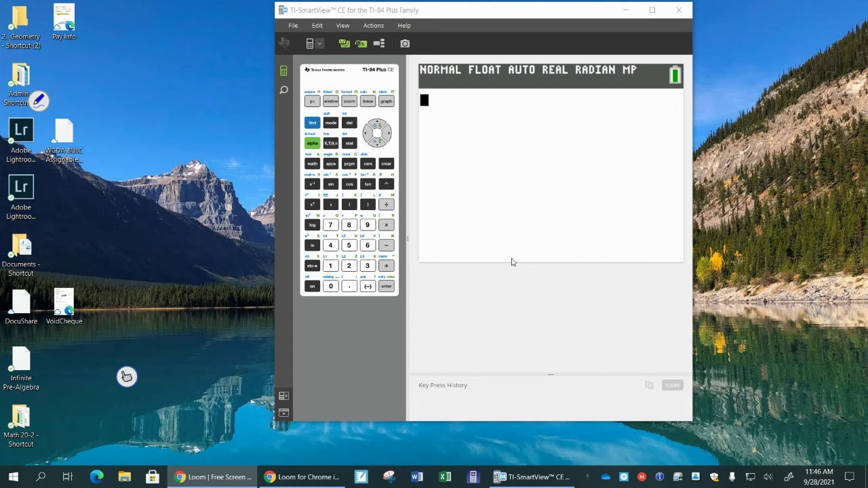The height and width of the screenshot is (488, 868).
Task: Click the calculator mode key
Action: tap(330, 123)
